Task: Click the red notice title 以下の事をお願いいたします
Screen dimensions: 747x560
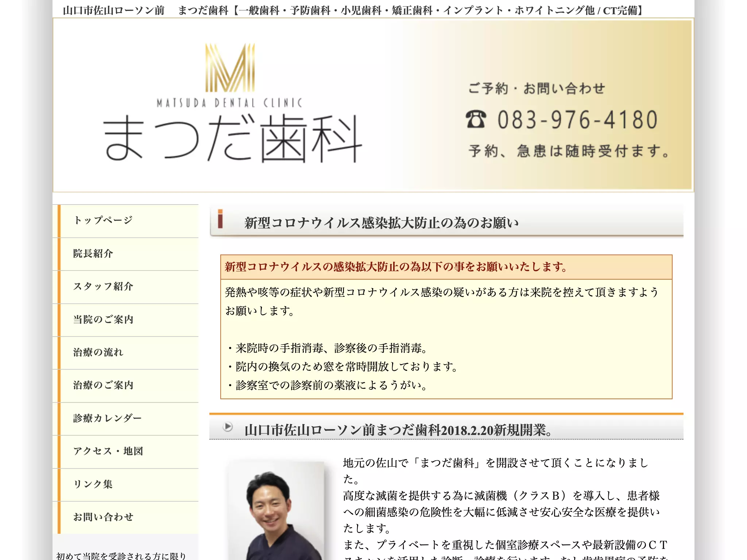Action: (396, 267)
